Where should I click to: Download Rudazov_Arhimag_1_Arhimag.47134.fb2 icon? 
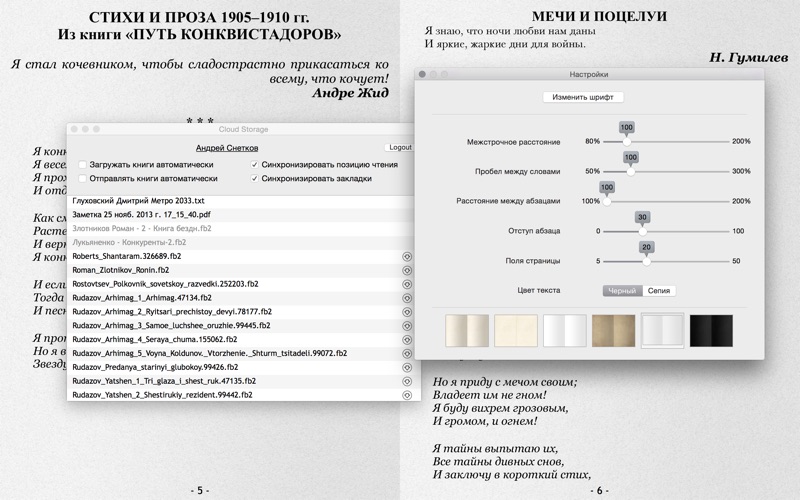click(407, 298)
